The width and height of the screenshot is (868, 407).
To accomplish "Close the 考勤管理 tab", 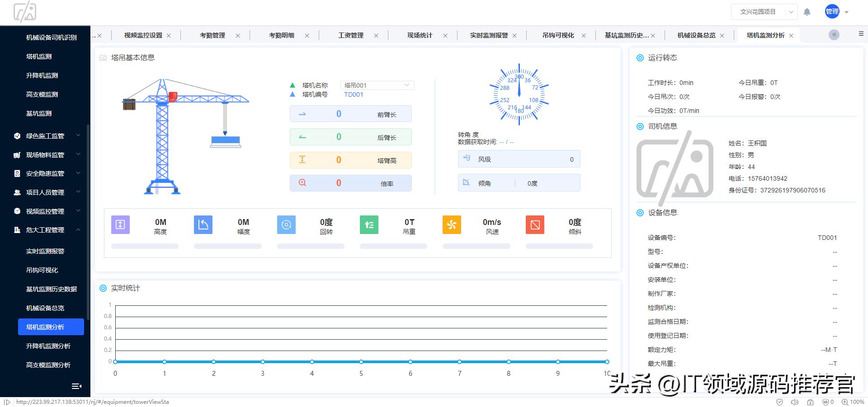I will (238, 36).
